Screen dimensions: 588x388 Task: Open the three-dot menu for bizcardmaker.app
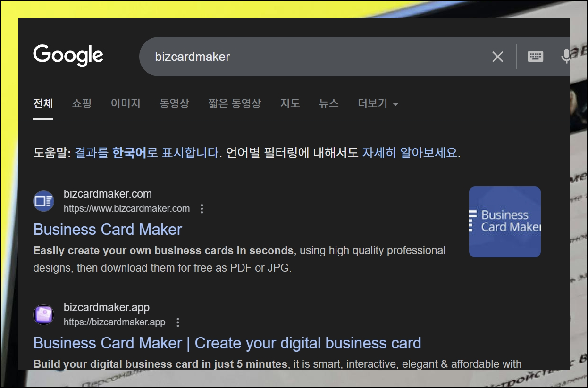click(178, 322)
